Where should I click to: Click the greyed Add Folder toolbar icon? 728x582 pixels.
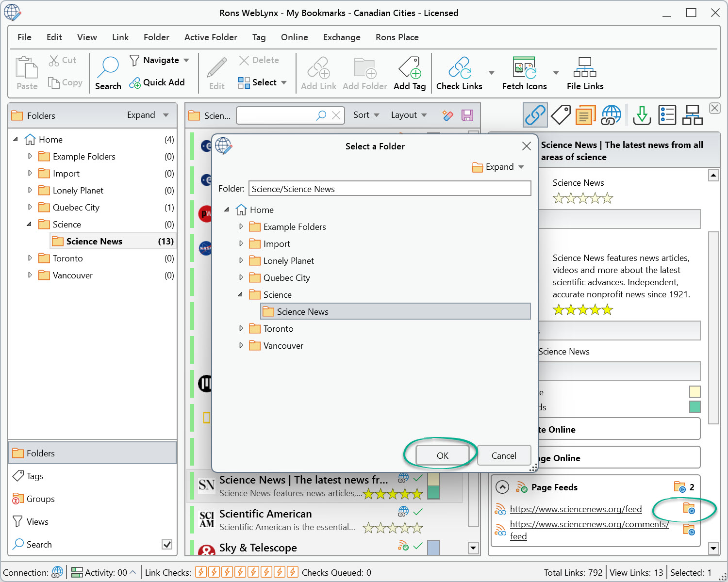[x=364, y=73]
